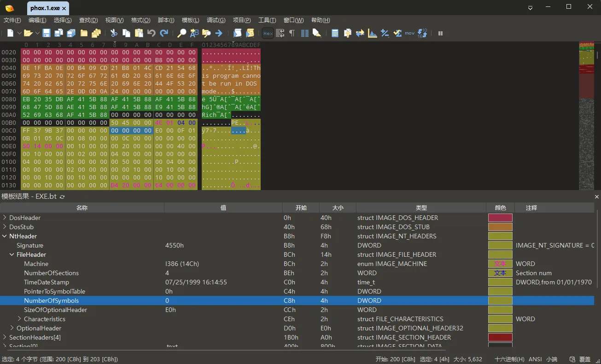Click the Convert arrows icon
This screenshot has width=601, height=364.
click(x=360, y=33)
